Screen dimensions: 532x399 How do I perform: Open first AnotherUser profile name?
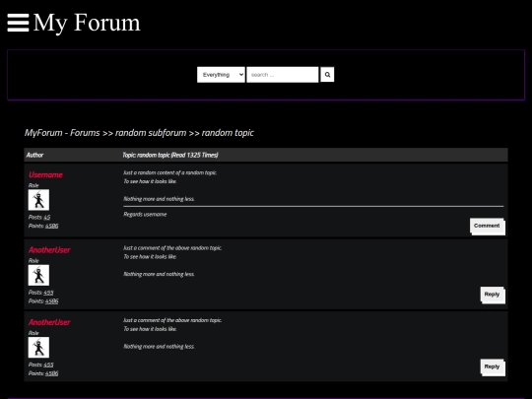point(49,250)
